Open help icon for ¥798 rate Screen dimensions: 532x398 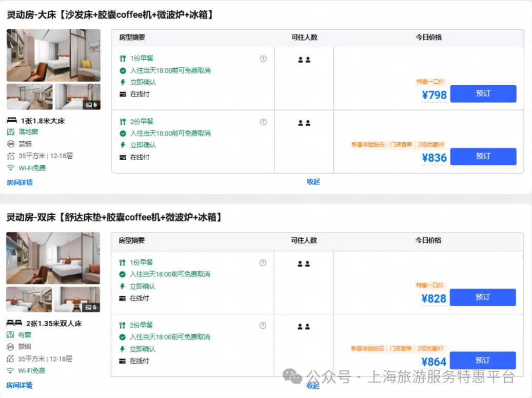click(x=263, y=59)
